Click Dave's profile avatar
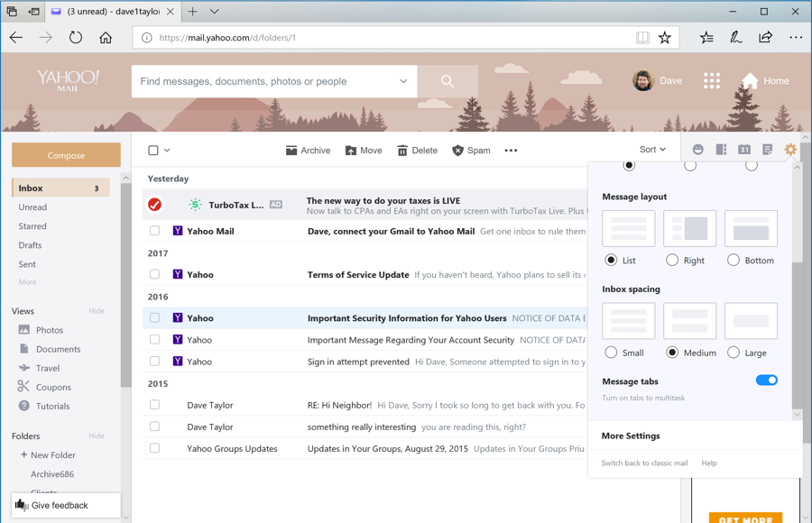812x523 pixels. coord(643,80)
